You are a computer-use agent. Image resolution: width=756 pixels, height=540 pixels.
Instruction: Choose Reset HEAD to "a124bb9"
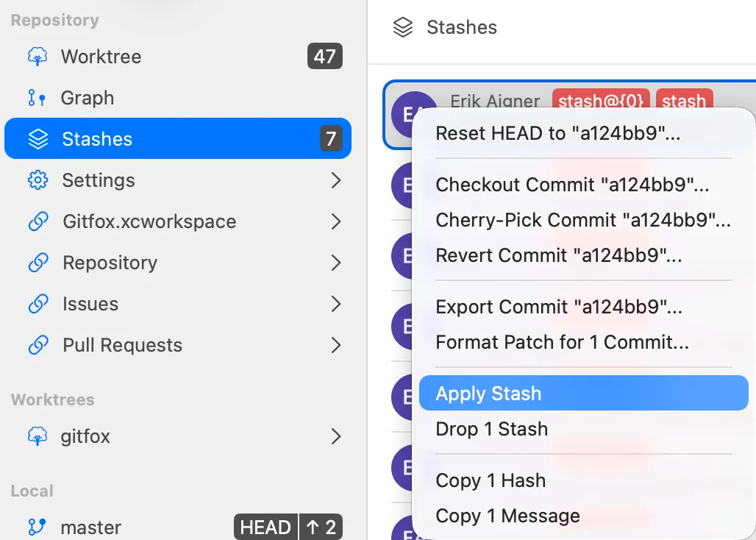click(x=583, y=133)
